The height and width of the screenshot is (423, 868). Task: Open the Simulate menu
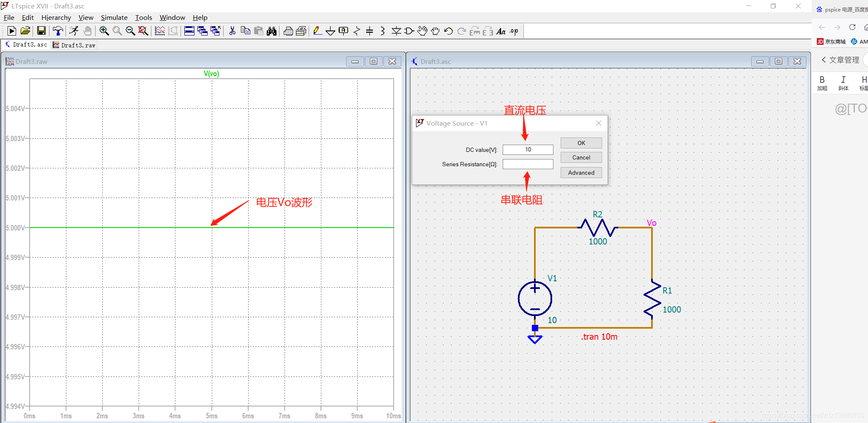[114, 17]
